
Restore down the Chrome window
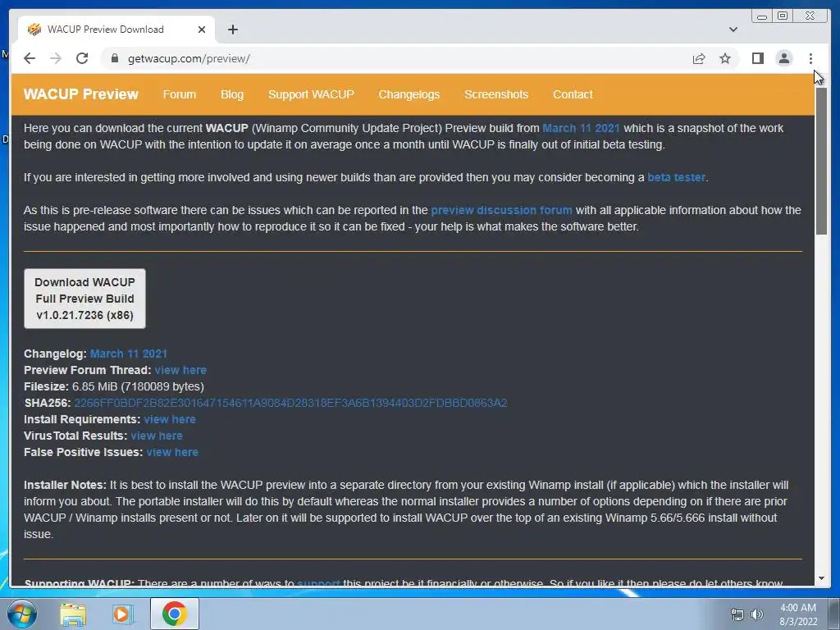tap(782, 16)
